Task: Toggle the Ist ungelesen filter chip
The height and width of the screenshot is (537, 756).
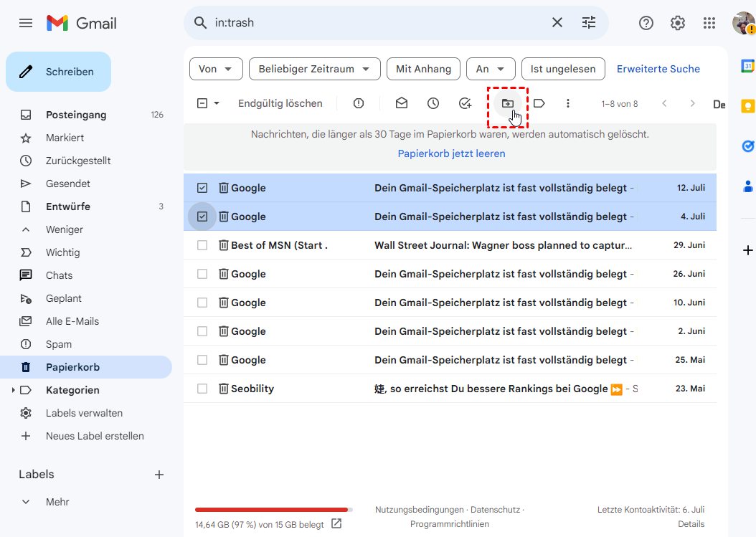Action: pos(562,69)
